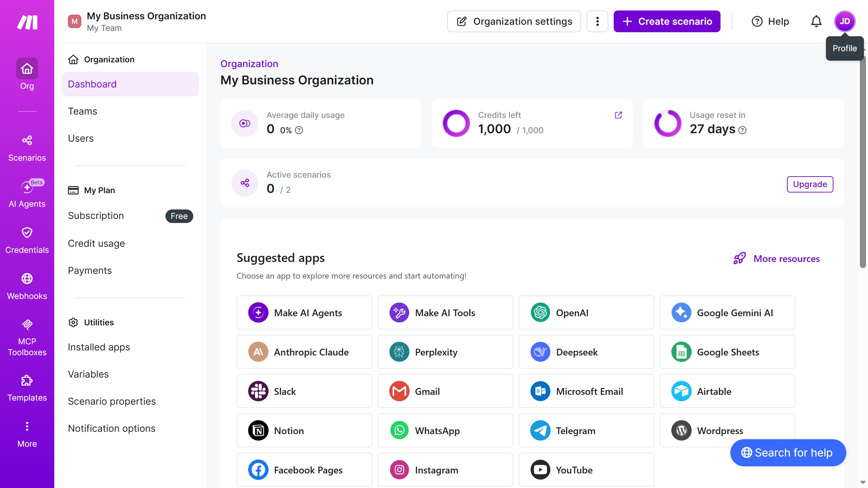The height and width of the screenshot is (488, 868).
Task: Open Credit usage page
Action: [x=131, y=243]
